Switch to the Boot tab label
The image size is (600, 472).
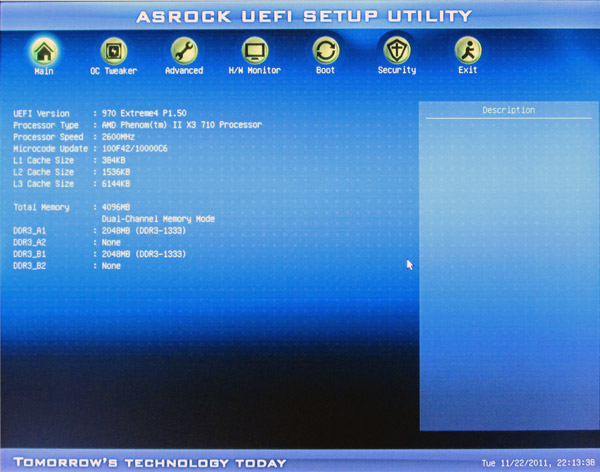coord(326,70)
